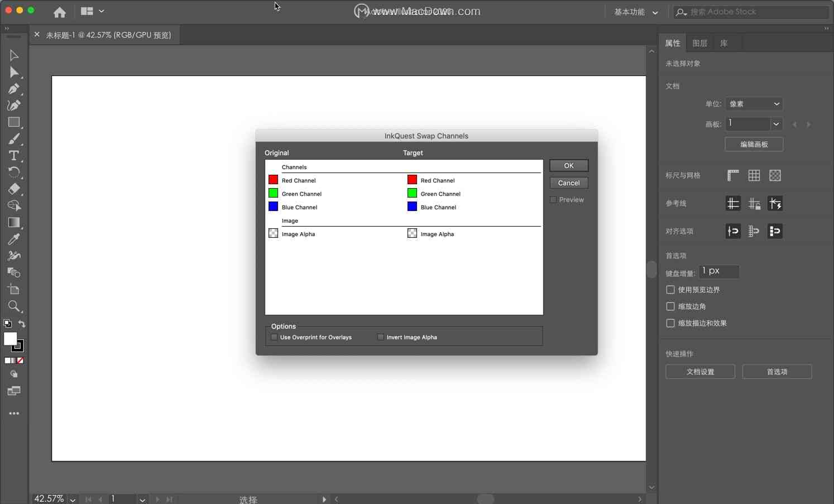
Task: Select the Eraser tool
Action: (14, 189)
